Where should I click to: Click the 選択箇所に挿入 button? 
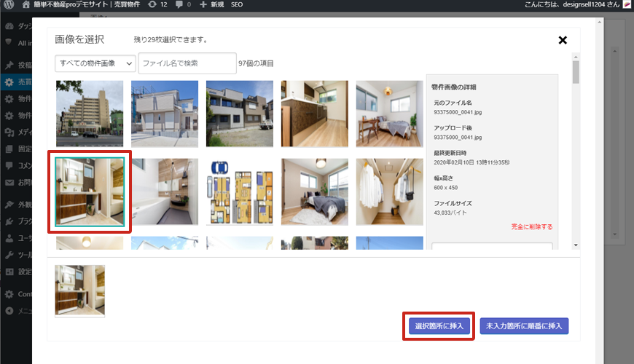point(439,325)
